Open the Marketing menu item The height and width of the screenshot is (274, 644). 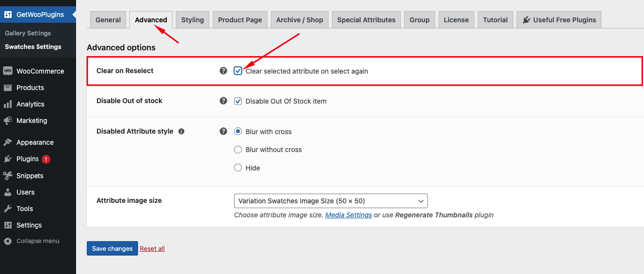point(38,121)
